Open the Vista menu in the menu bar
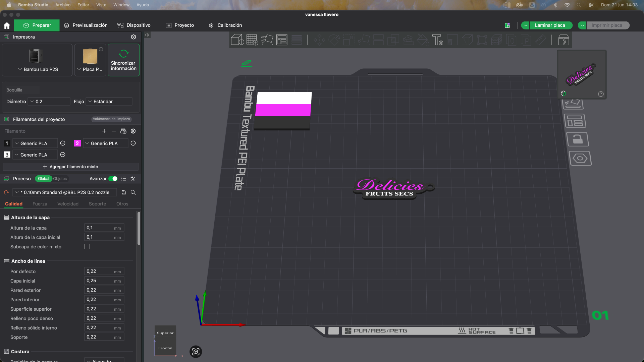The width and height of the screenshot is (644, 362). [x=101, y=5]
